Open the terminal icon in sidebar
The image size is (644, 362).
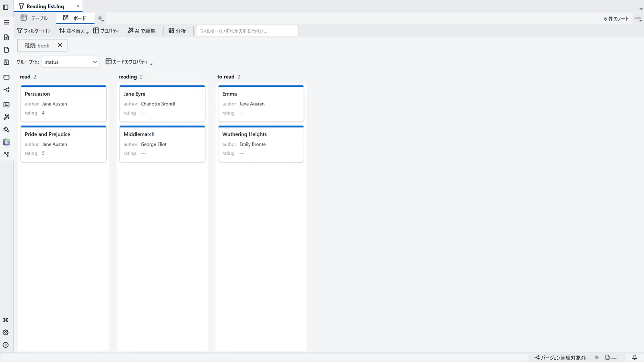[6, 105]
